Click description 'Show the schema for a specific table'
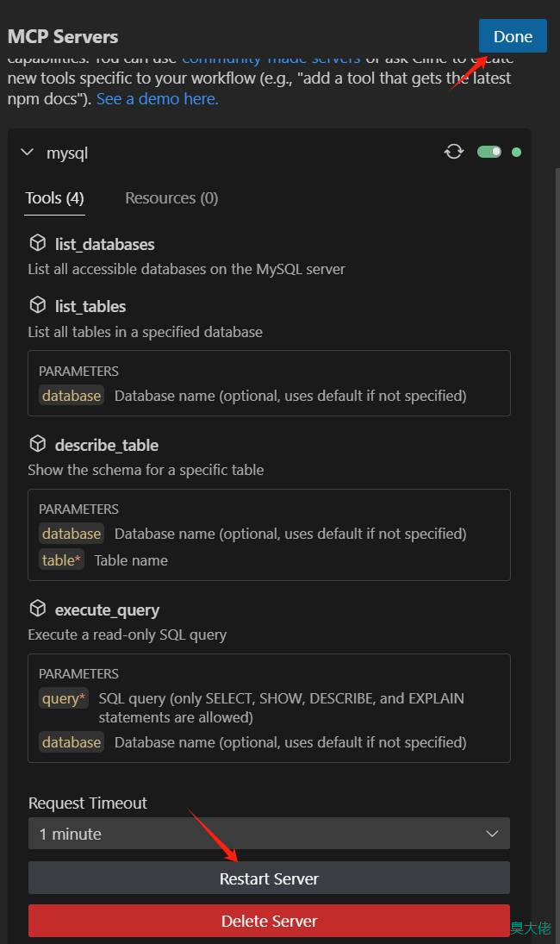Screen dimensions: 560x944 pyautogui.click(x=146, y=470)
